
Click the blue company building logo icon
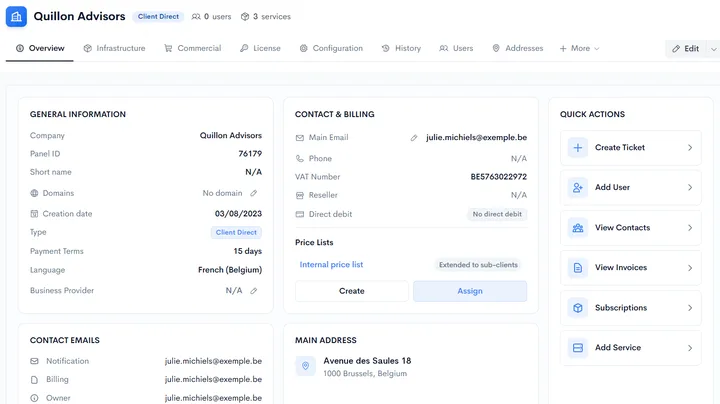pos(16,17)
